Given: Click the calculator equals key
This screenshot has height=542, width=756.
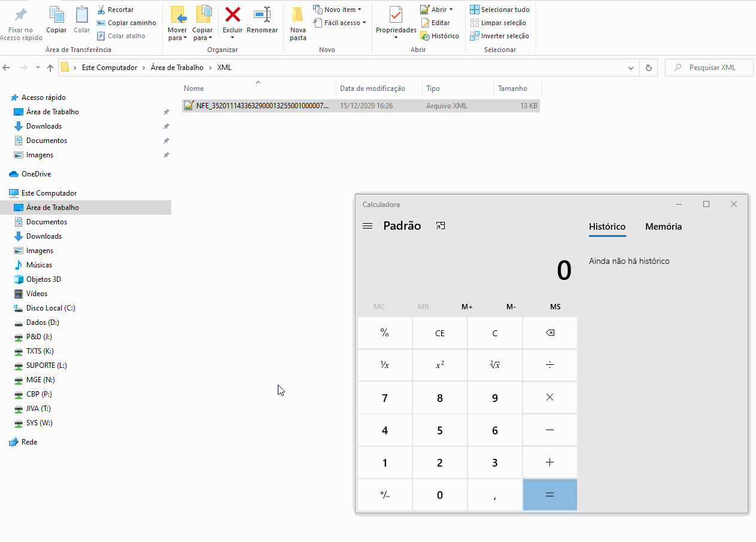Looking at the screenshot, I should coord(550,495).
